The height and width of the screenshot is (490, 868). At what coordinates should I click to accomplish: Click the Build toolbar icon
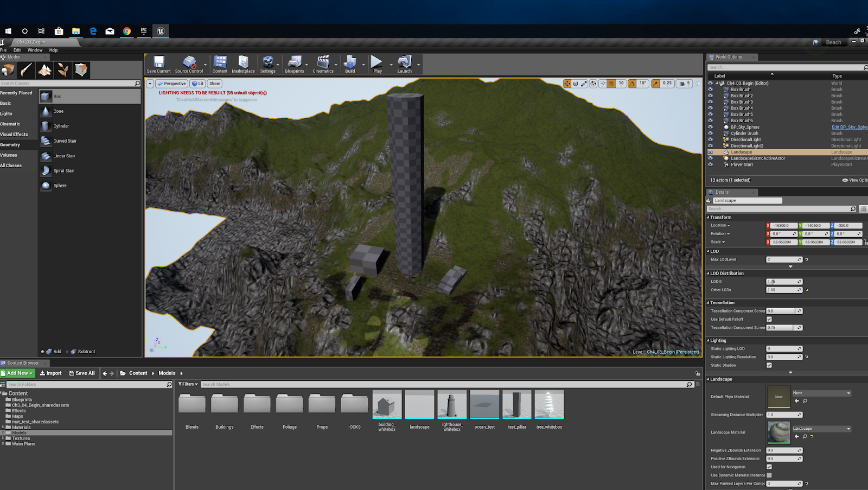[350, 64]
